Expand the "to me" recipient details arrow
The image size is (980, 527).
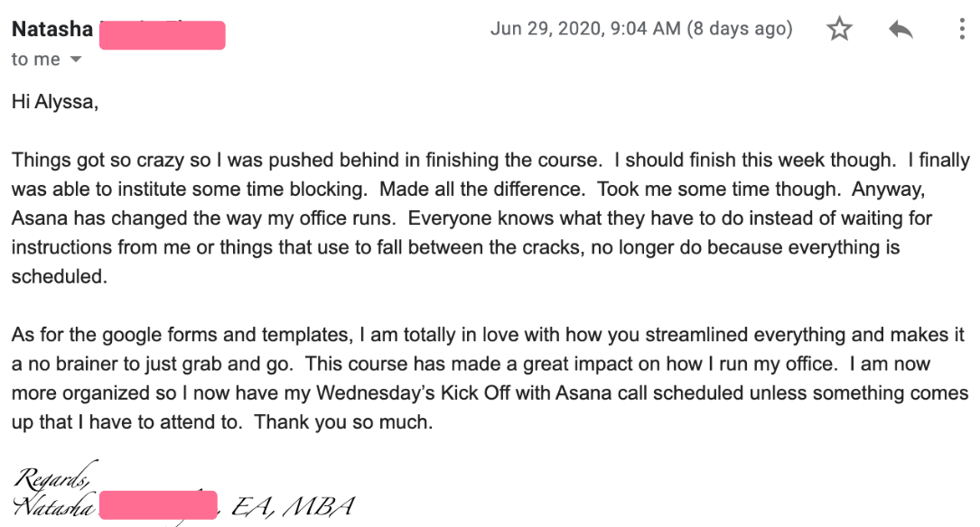pyautogui.click(x=76, y=60)
